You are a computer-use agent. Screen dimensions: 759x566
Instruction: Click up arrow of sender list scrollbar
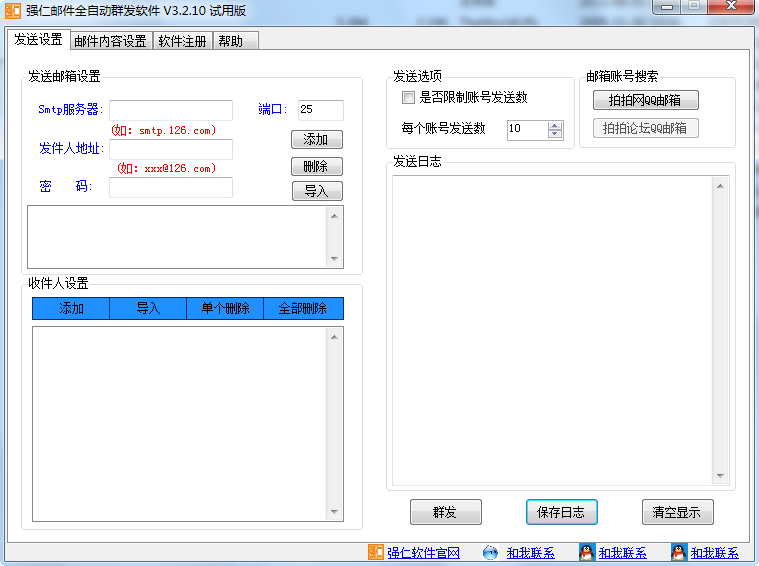[x=334, y=216]
